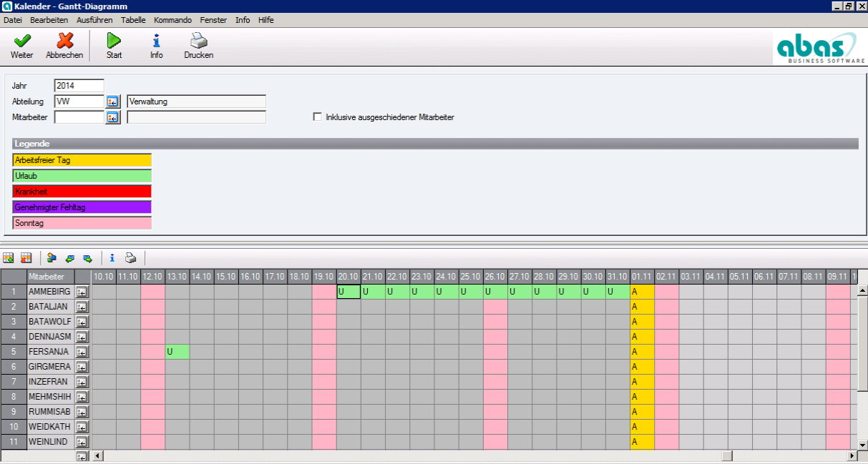This screenshot has height=464, width=868.
Task: Click the green left-arrow table toolbar icon
Action: 70,258
